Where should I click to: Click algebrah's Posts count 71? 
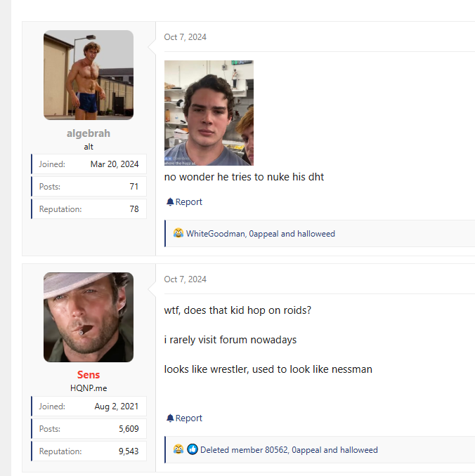(134, 187)
